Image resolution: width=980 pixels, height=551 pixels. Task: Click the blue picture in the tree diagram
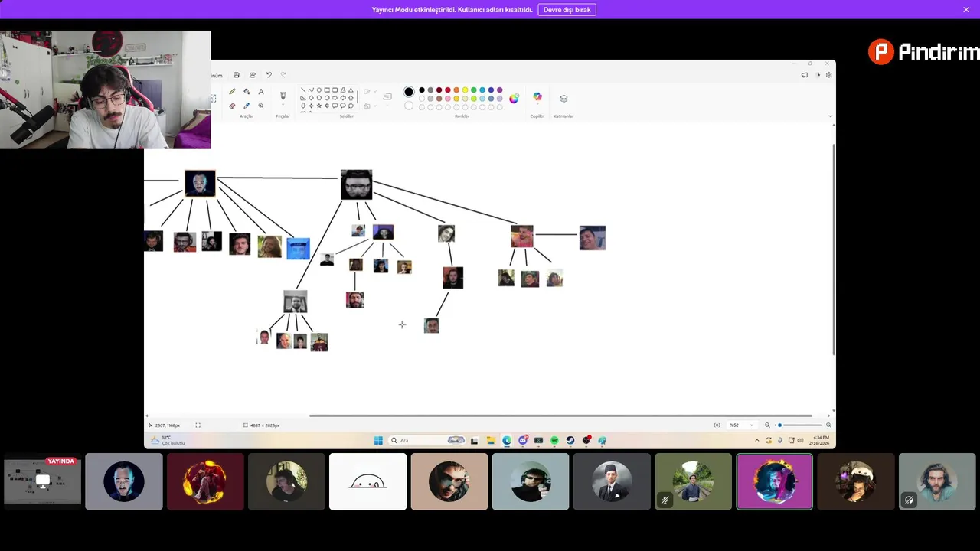click(298, 248)
